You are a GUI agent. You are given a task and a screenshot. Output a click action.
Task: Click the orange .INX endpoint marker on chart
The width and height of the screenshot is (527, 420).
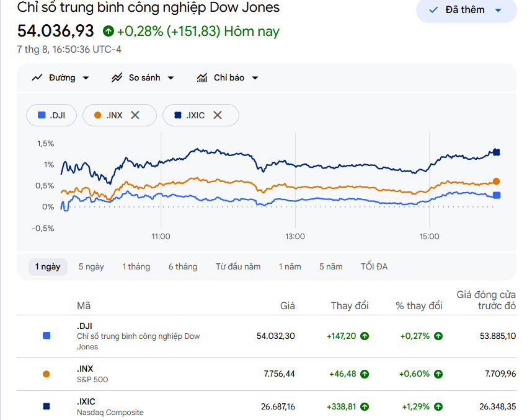496,182
